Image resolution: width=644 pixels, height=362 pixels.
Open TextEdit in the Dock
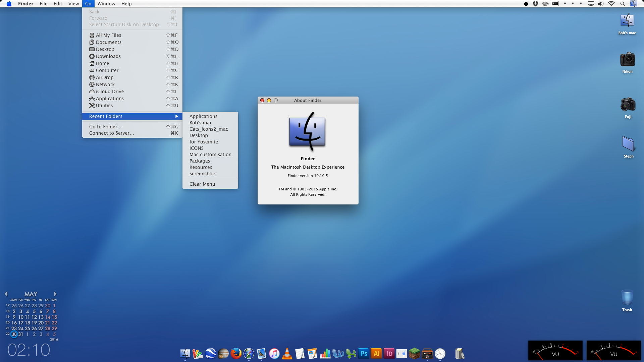pyautogui.click(x=300, y=354)
